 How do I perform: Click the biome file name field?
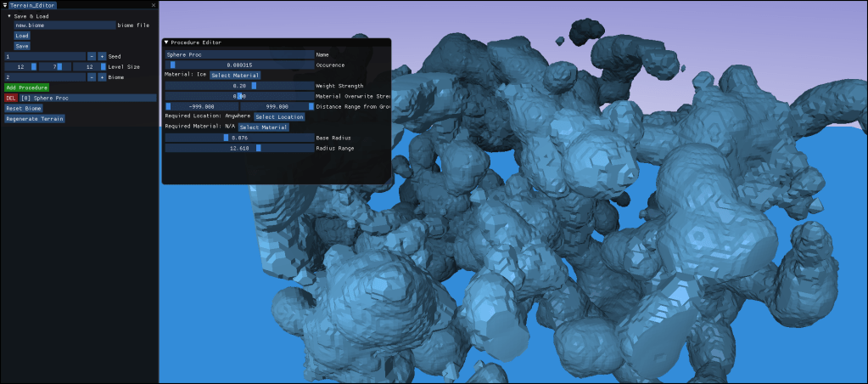(64, 25)
